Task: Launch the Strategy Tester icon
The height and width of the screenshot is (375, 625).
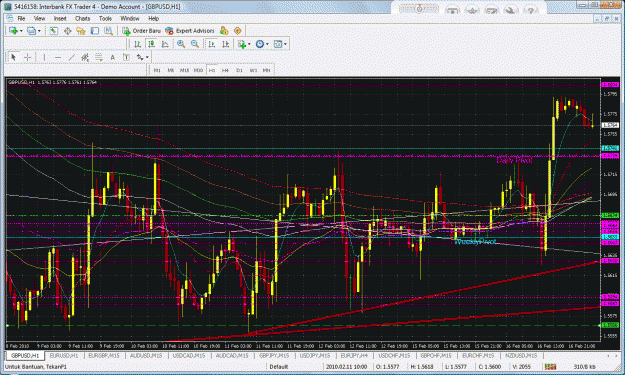Action: 108,31
